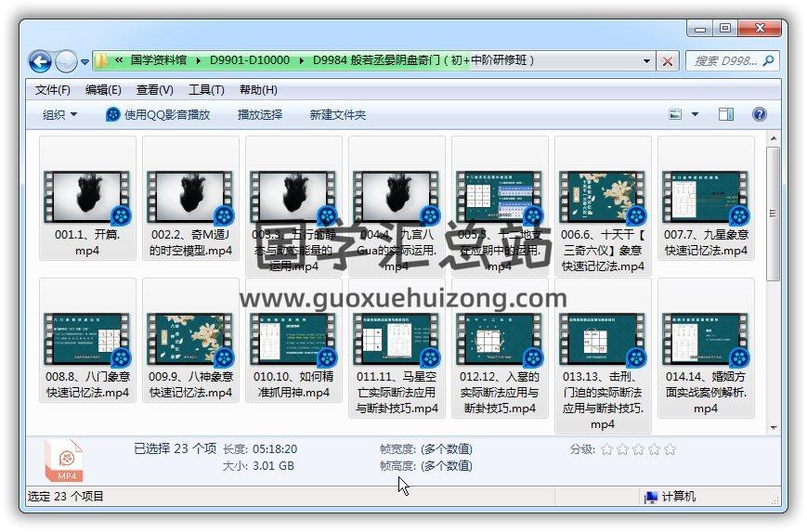Open the 帮助(H) menu
Screen dimensions: 807x532
pos(258,90)
